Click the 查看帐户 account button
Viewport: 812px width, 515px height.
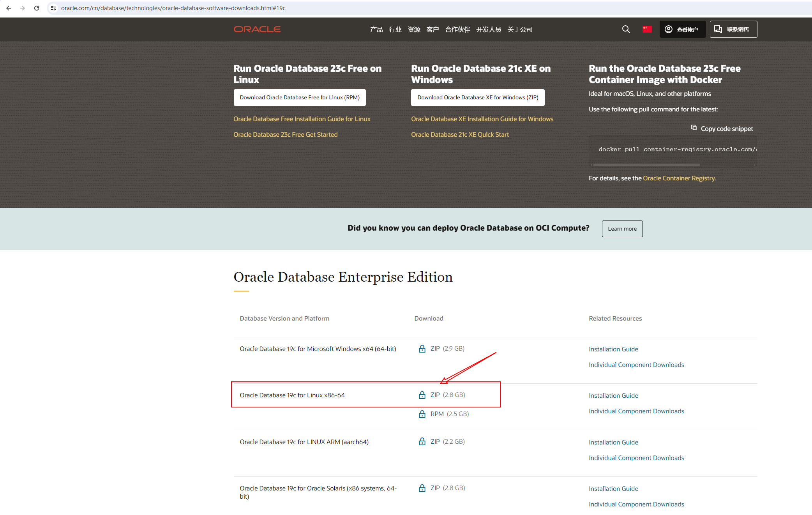point(683,29)
